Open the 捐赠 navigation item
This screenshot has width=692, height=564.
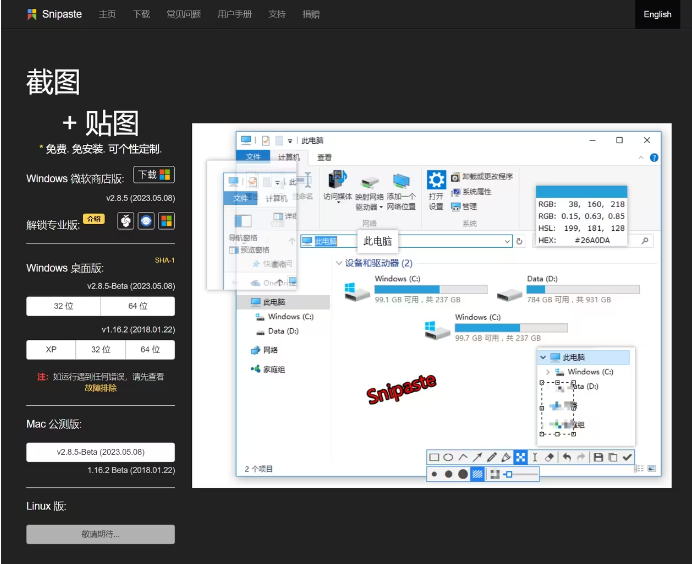click(311, 14)
